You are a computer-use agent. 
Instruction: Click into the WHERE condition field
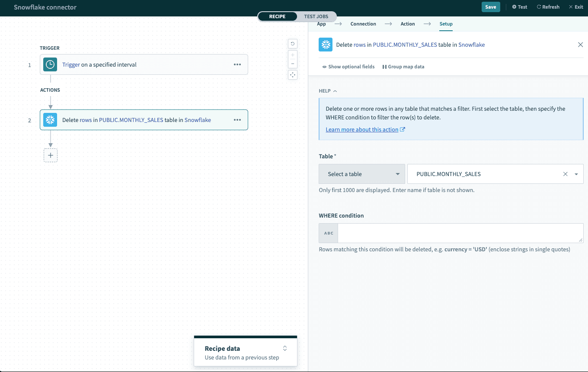coord(460,233)
